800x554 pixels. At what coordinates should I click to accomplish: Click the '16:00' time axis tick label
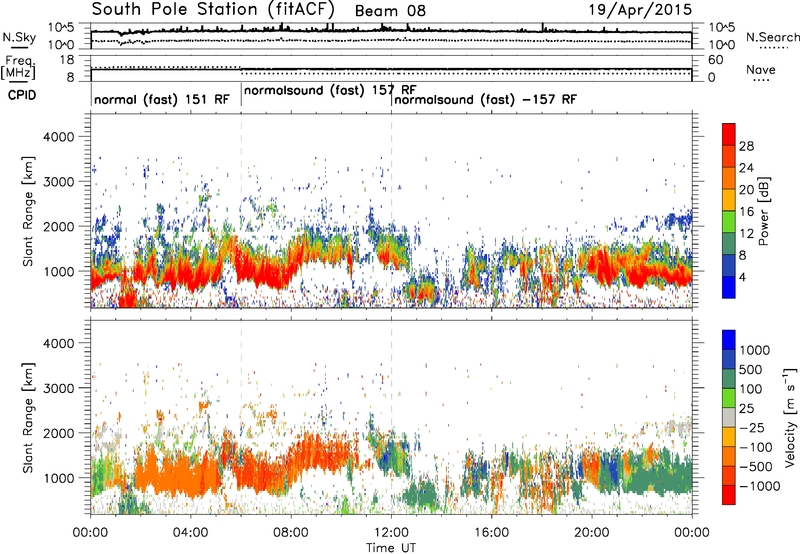pyautogui.click(x=491, y=533)
